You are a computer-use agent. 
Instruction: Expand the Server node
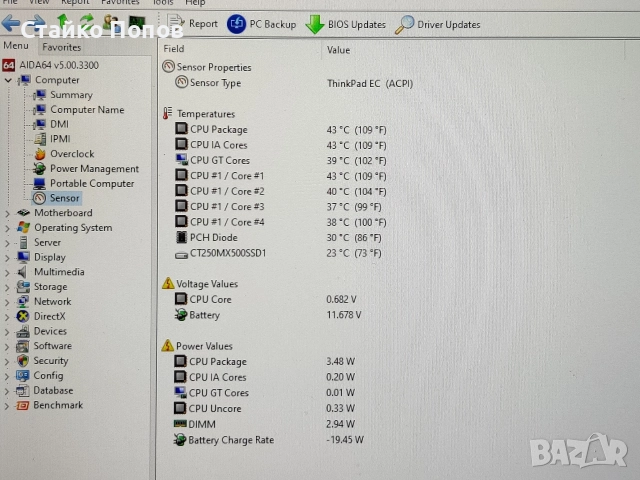point(7,243)
